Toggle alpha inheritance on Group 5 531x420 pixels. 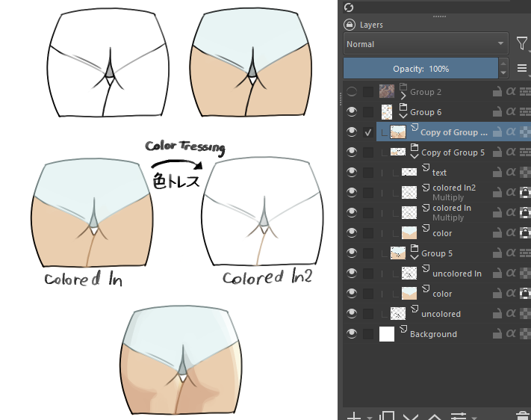pos(511,253)
